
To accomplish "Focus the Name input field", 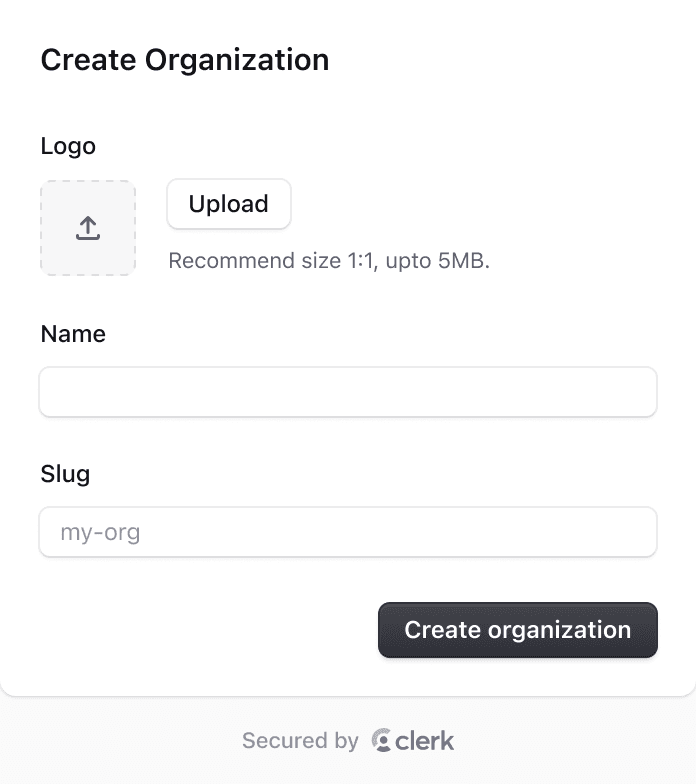I will click(347, 392).
